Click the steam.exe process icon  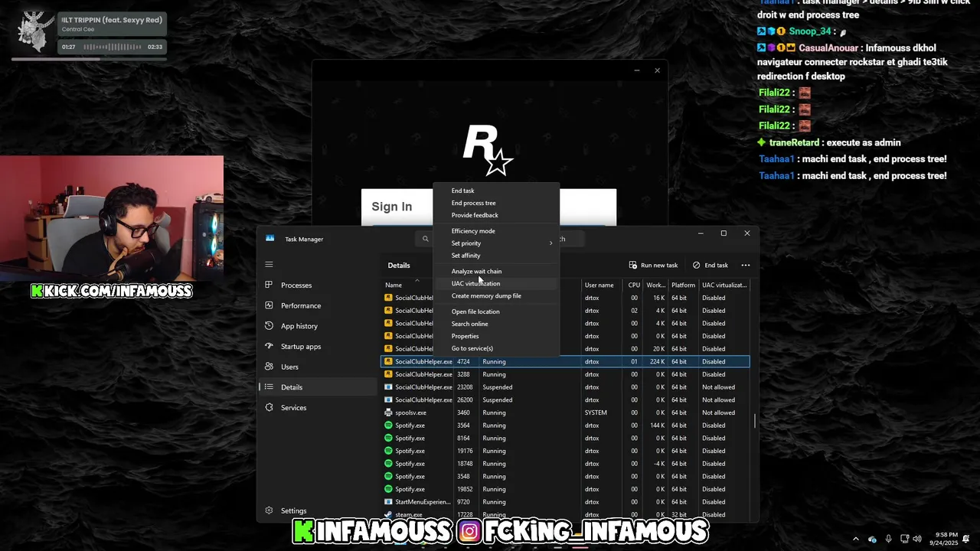tap(388, 514)
